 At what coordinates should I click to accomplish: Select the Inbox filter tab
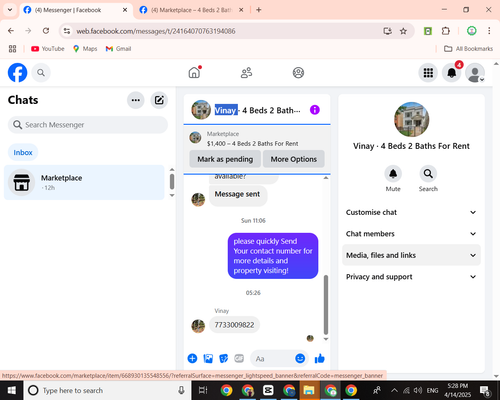pyautogui.click(x=23, y=152)
